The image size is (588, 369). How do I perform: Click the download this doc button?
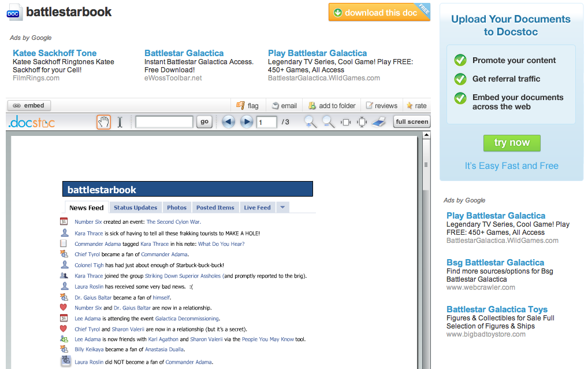point(379,12)
